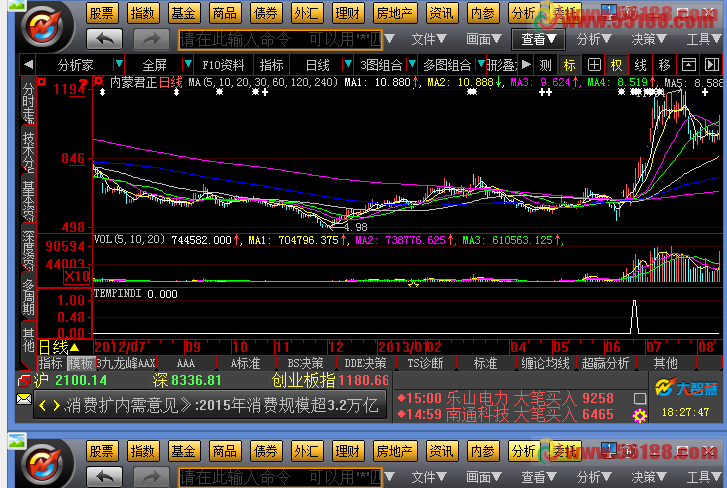Click the red sun icon beside 内蒙君正
Screen dimensions: 727x488
(x=99, y=82)
